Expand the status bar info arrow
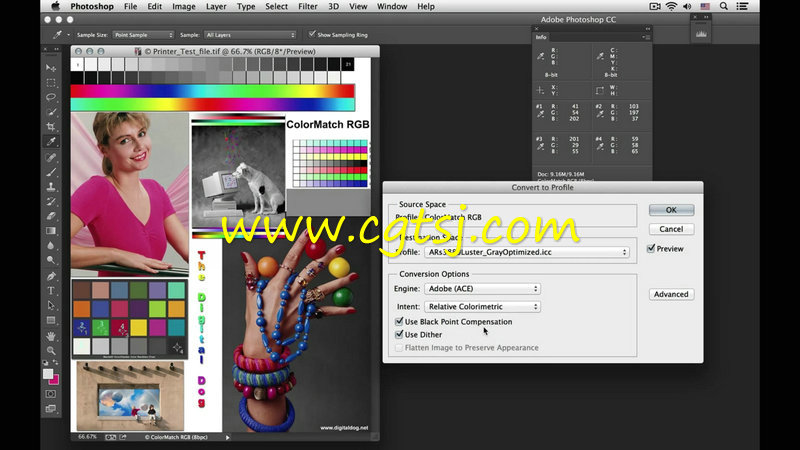800x450 pixels. [x=228, y=437]
